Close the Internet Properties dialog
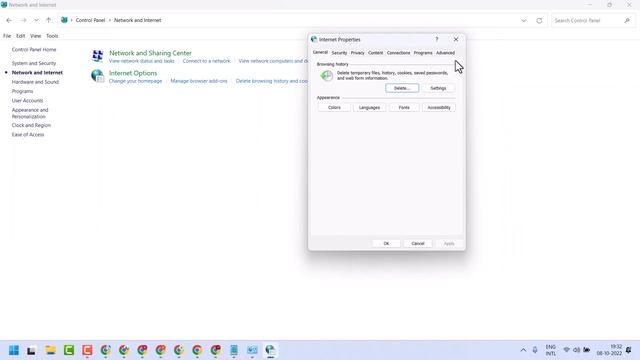Screen dimensions: 640x360 click(x=456, y=40)
